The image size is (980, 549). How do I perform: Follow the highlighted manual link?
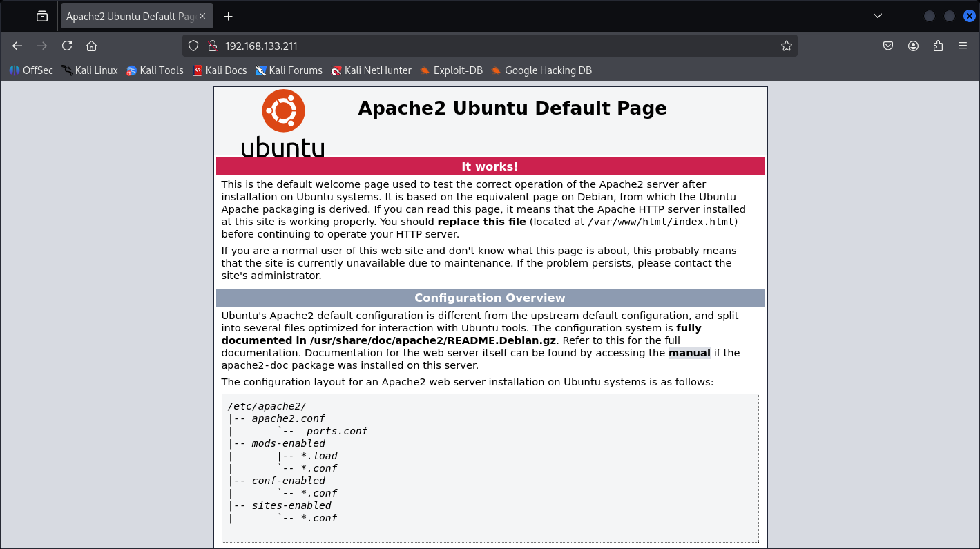689,353
